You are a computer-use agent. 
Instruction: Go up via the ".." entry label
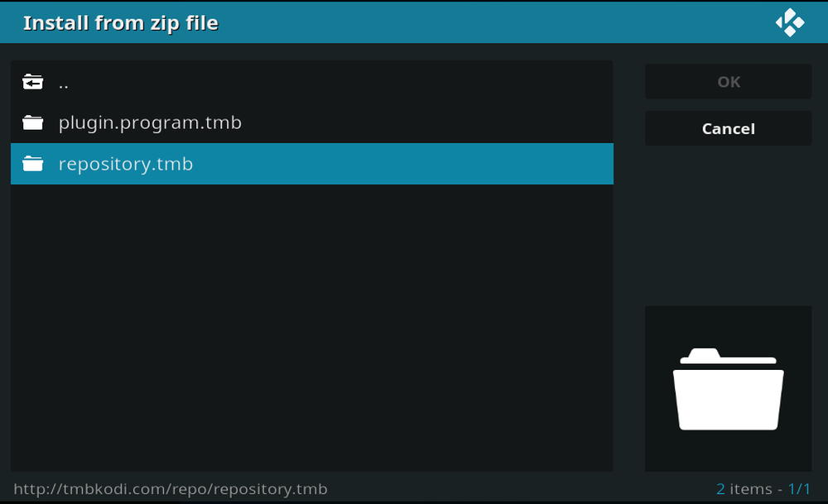click(x=64, y=83)
